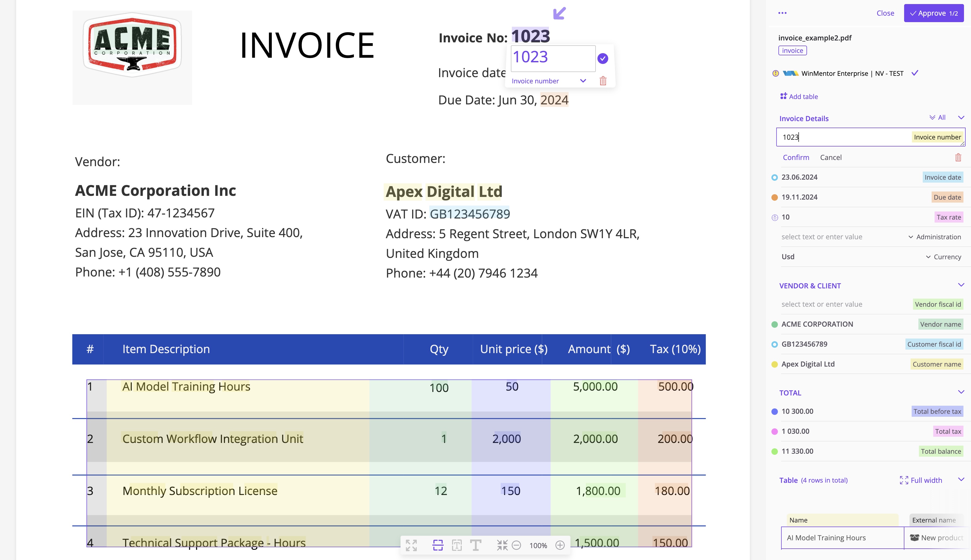The width and height of the screenshot is (971, 560).
Task: Select the Invoice date value 23.06.2024
Action: pyautogui.click(x=799, y=177)
